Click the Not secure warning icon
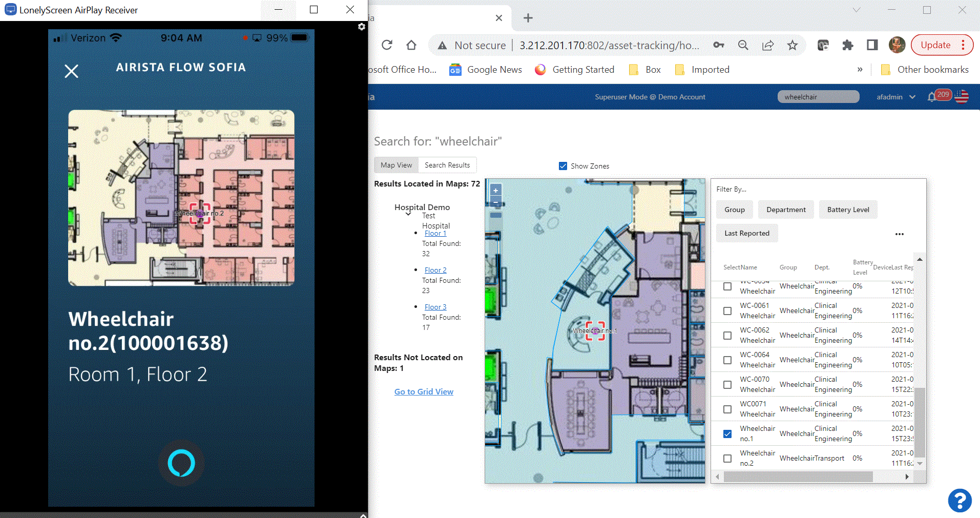Screen dimensions: 980x518 [x=442, y=46]
